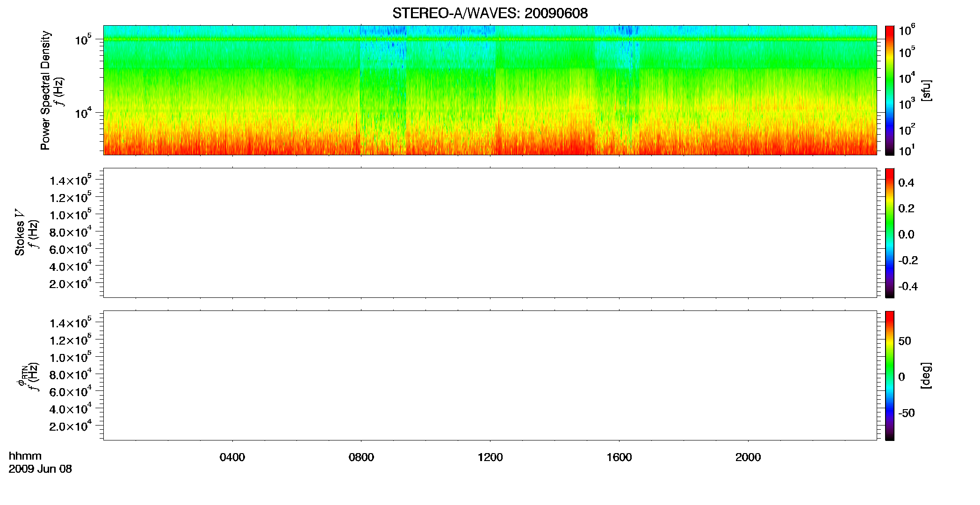Click the 1600 time tick label
The width and height of the screenshot is (980, 505).
pyautogui.click(x=619, y=457)
